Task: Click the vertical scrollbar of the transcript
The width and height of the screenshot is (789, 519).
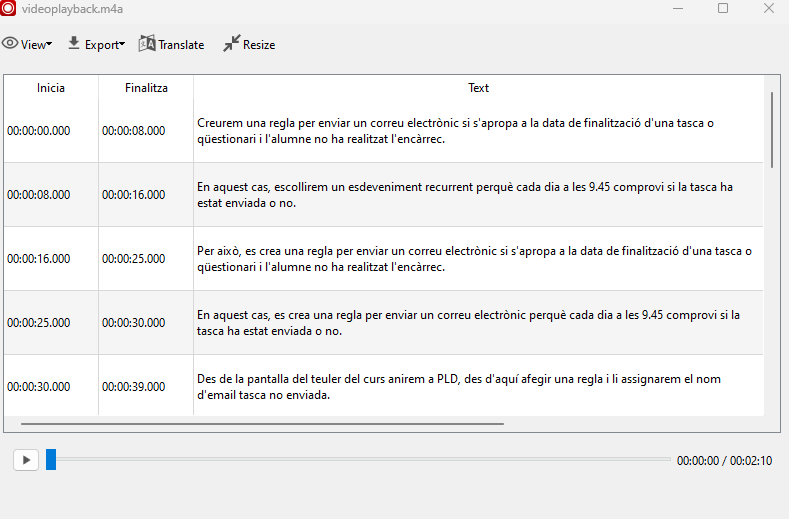Action: point(772,130)
